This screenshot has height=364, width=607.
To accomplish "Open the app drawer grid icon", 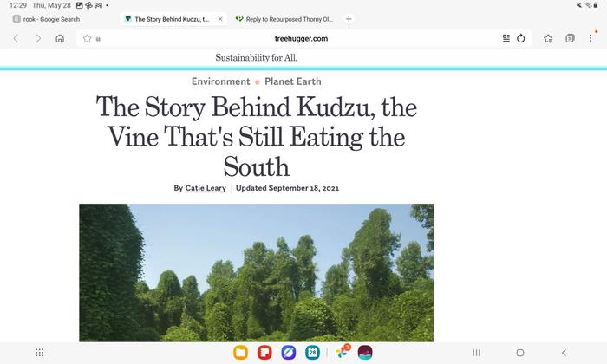I will coord(40,353).
